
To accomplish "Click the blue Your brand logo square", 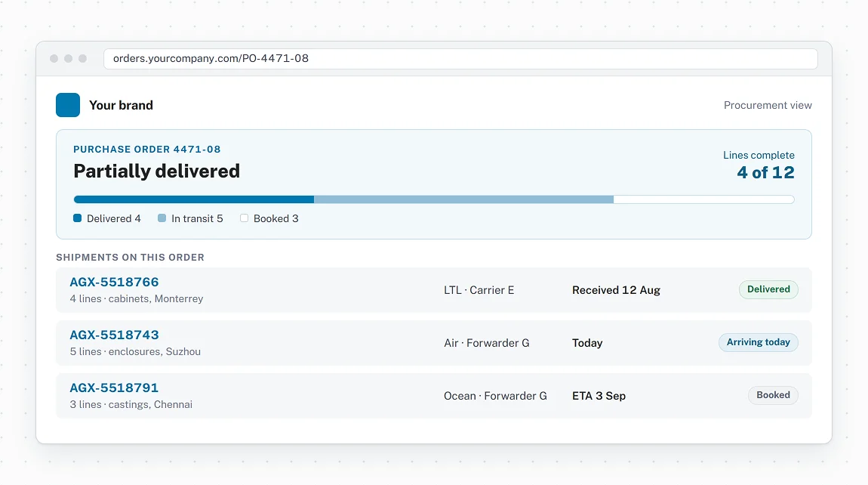I will click(x=68, y=105).
